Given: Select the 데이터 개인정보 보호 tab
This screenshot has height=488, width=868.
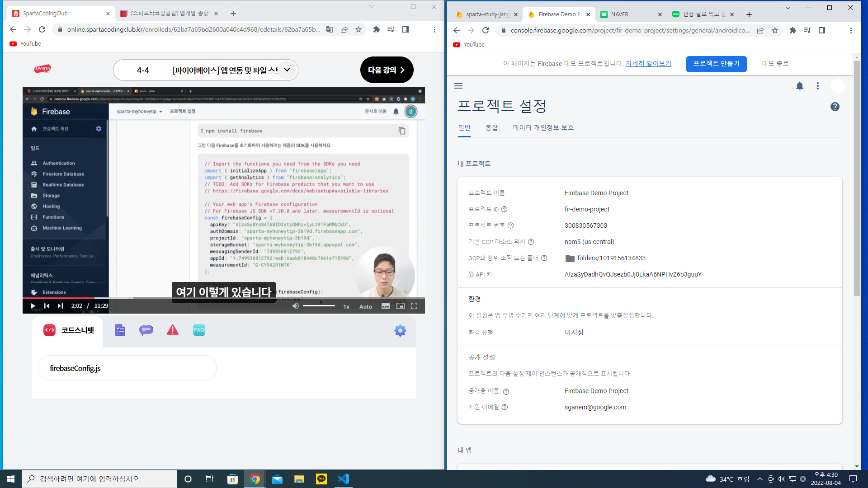Looking at the screenshot, I should tap(543, 128).
